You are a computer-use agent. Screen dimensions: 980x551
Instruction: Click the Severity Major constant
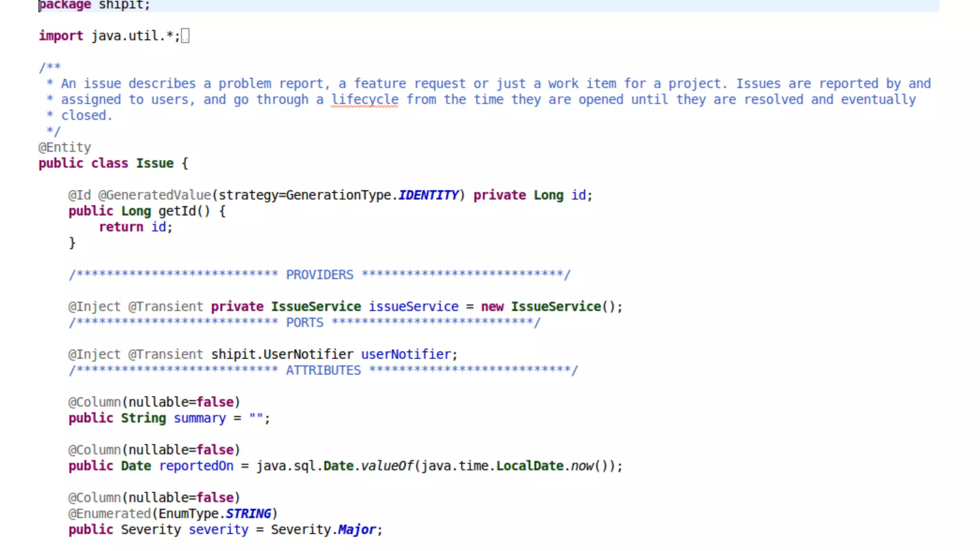[x=356, y=530]
